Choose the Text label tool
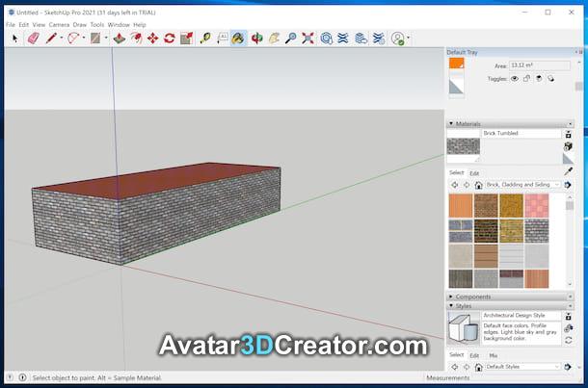 (222, 39)
